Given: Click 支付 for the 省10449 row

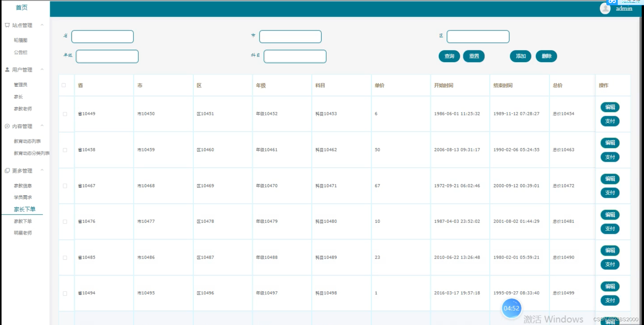Looking at the screenshot, I should [x=610, y=121].
